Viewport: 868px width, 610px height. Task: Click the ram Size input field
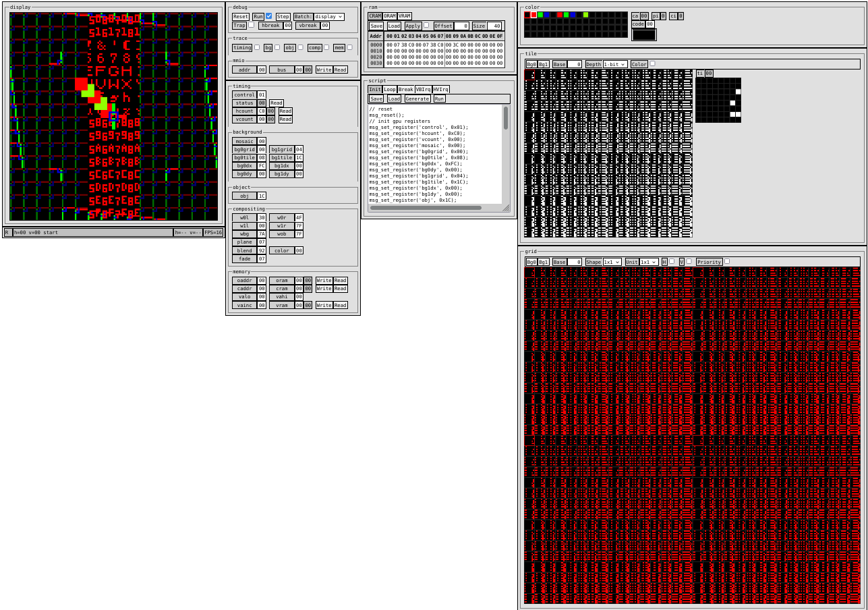tap(495, 26)
